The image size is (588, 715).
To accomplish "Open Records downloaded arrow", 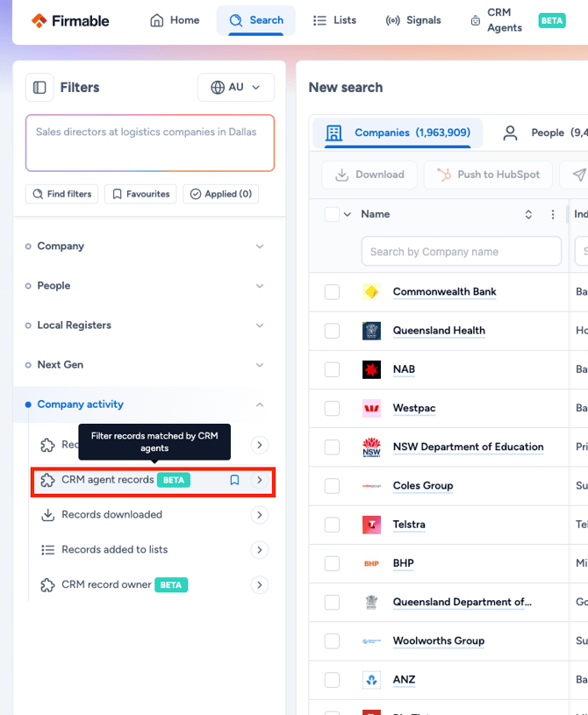I will click(260, 515).
